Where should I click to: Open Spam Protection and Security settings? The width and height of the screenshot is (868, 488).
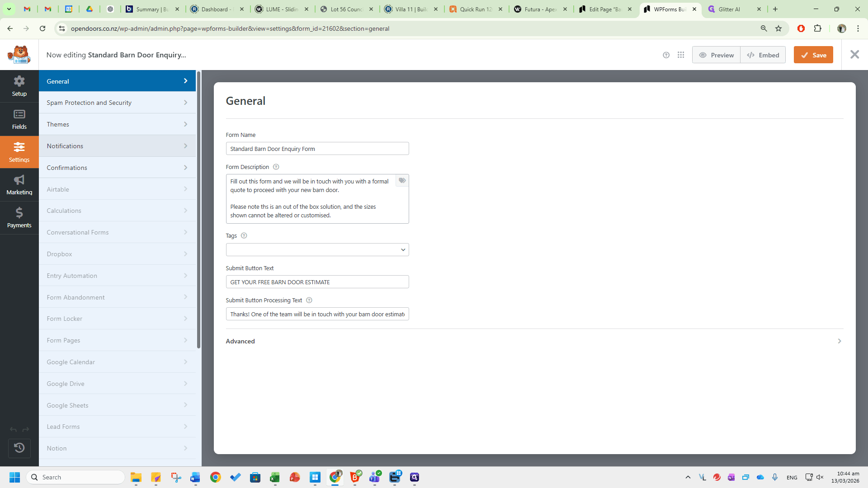point(117,103)
